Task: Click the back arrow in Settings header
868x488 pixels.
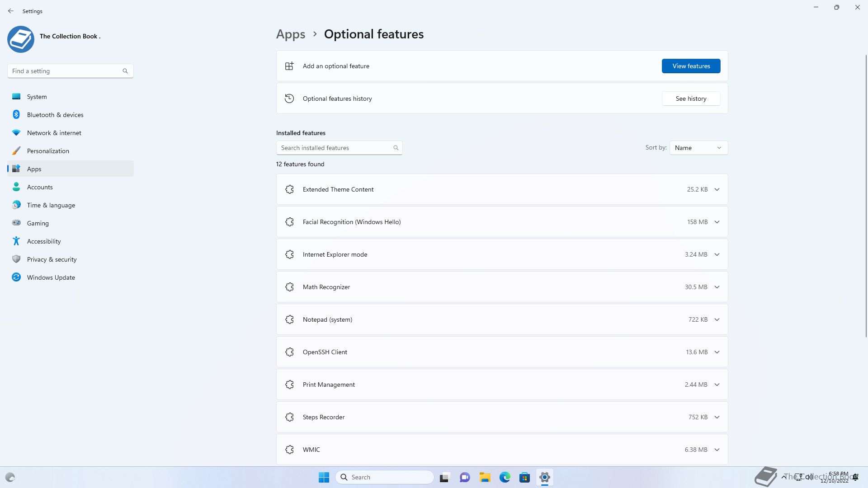Action: tap(11, 11)
